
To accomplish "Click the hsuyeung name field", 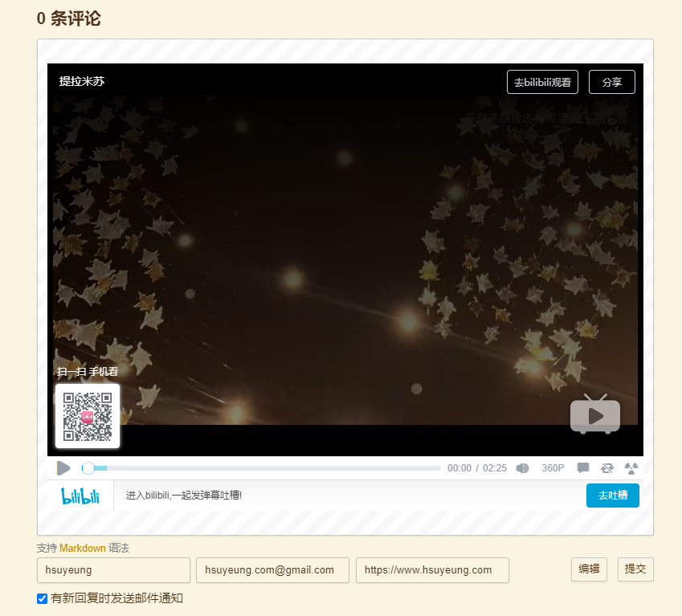I will point(113,570).
